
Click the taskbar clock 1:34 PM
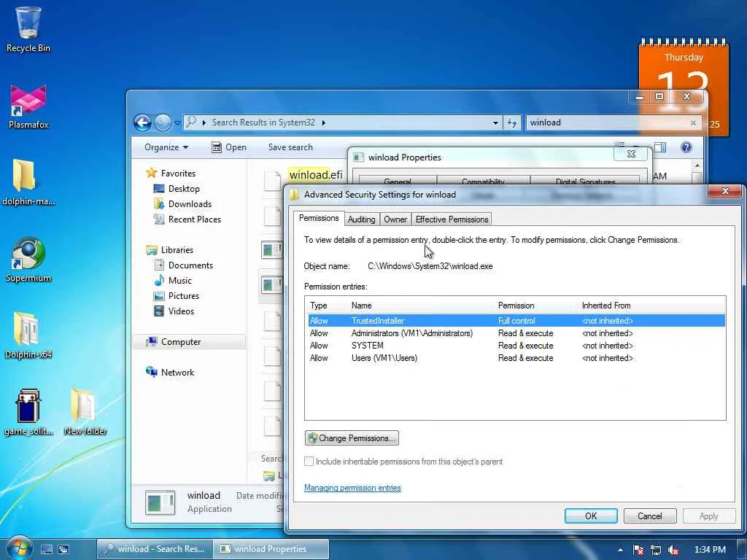click(710, 550)
